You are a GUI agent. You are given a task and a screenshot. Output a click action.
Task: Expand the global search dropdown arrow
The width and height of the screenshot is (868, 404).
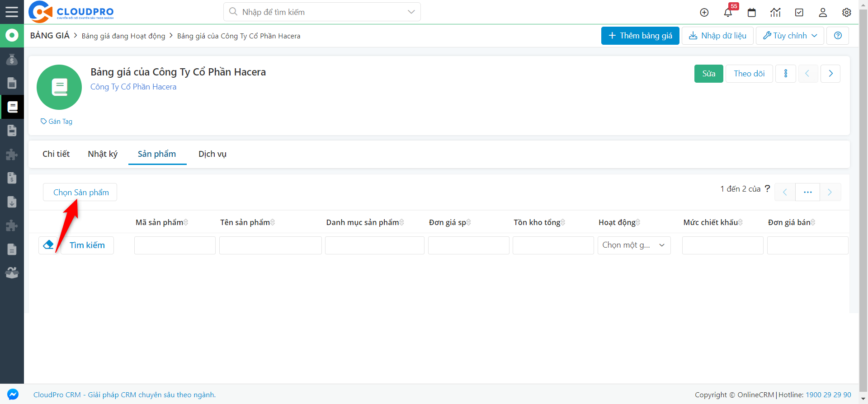[x=411, y=12]
